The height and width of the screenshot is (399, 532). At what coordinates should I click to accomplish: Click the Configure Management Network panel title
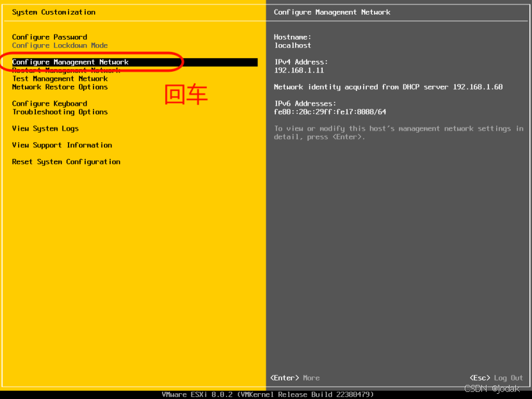332,13
